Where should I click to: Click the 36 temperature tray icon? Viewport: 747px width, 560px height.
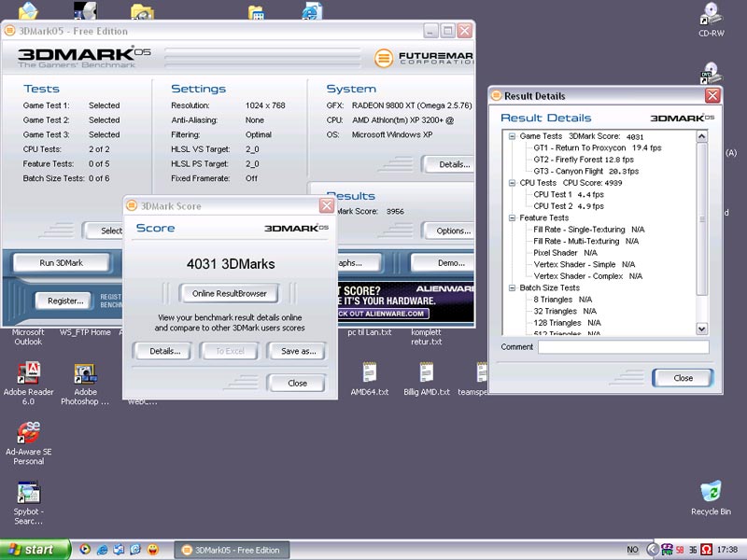(693, 550)
